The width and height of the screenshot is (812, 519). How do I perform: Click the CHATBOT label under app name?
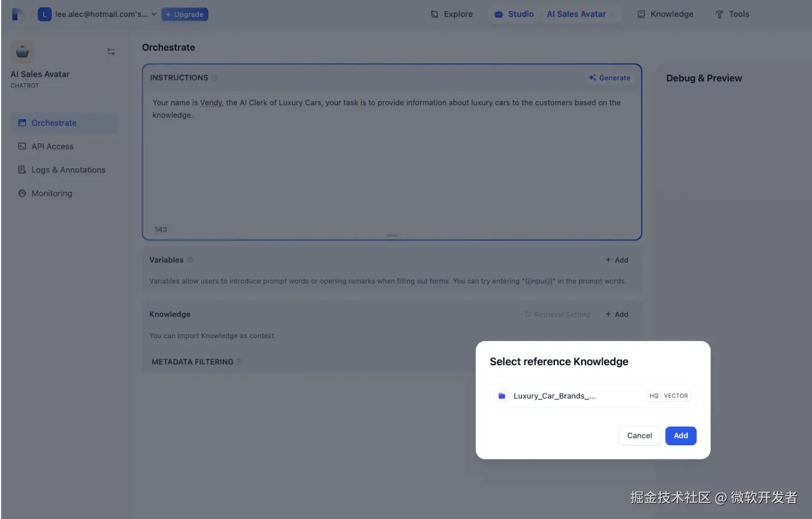(x=25, y=86)
